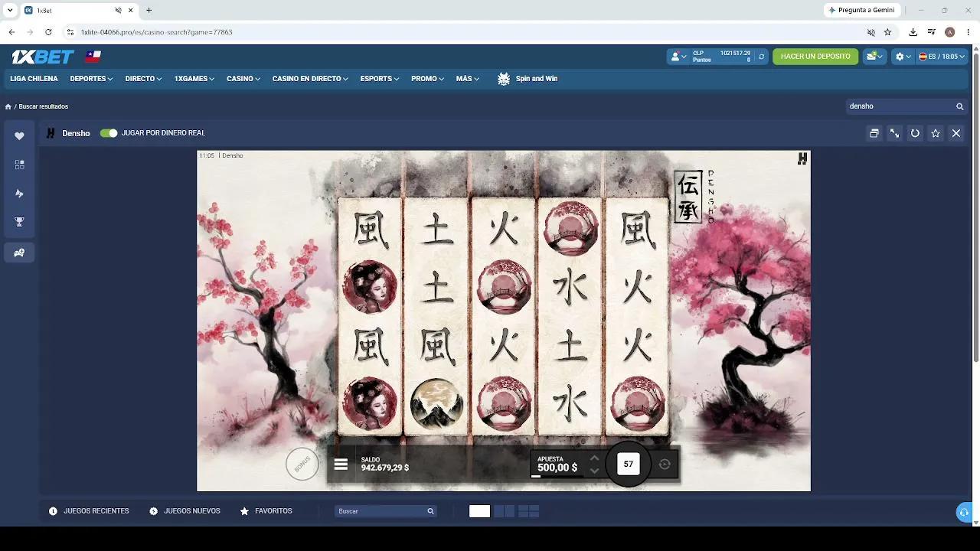The height and width of the screenshot is (551, 980).
Task: Select single-game layout view
Action: pyautogui.click(x=479, y=511)
